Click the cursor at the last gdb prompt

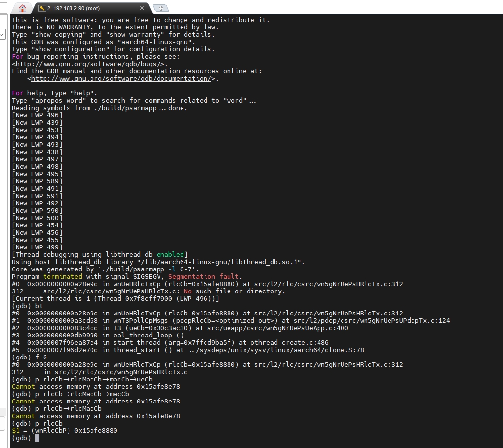[37, 438]
